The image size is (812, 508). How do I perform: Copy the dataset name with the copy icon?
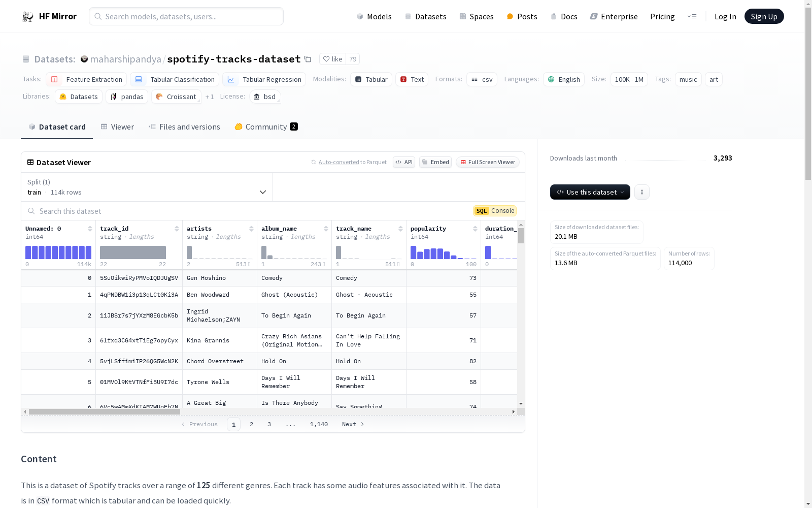308,59
